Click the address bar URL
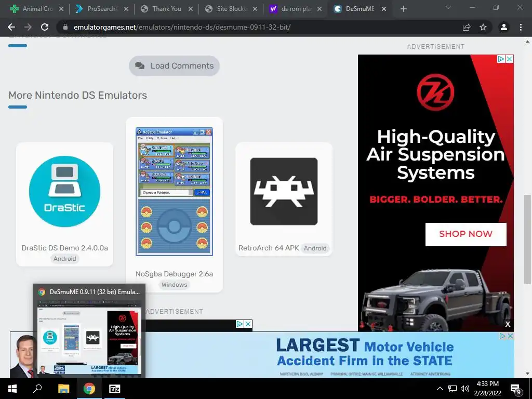Screen dimensions: 532x399 [182, 27]
